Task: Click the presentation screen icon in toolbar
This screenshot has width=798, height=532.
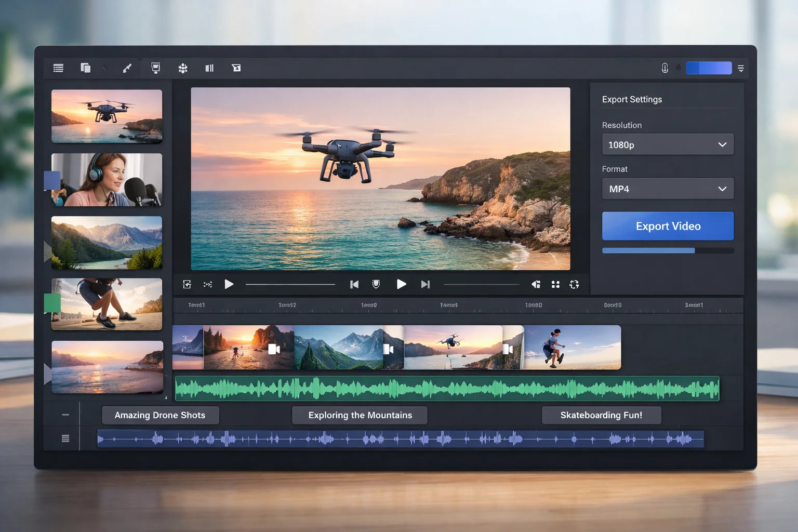Action: [x=155, y=68]
